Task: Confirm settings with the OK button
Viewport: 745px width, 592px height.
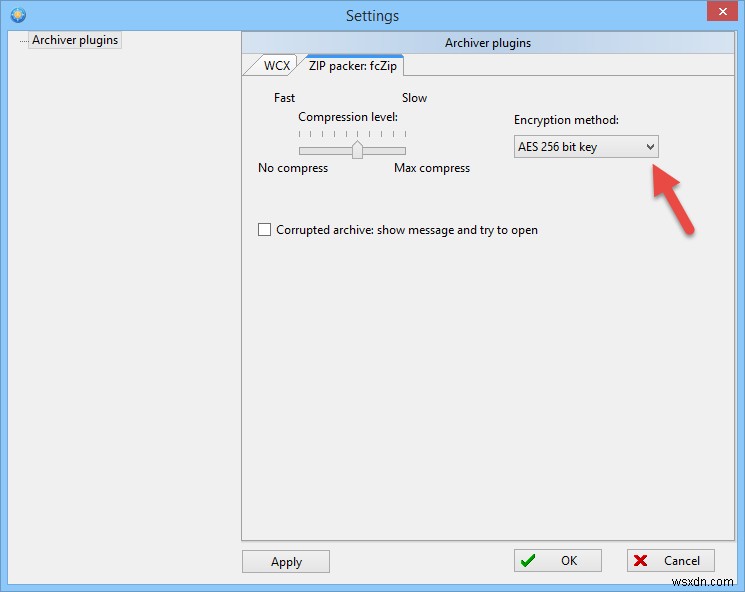Action: tap(557, 561)
